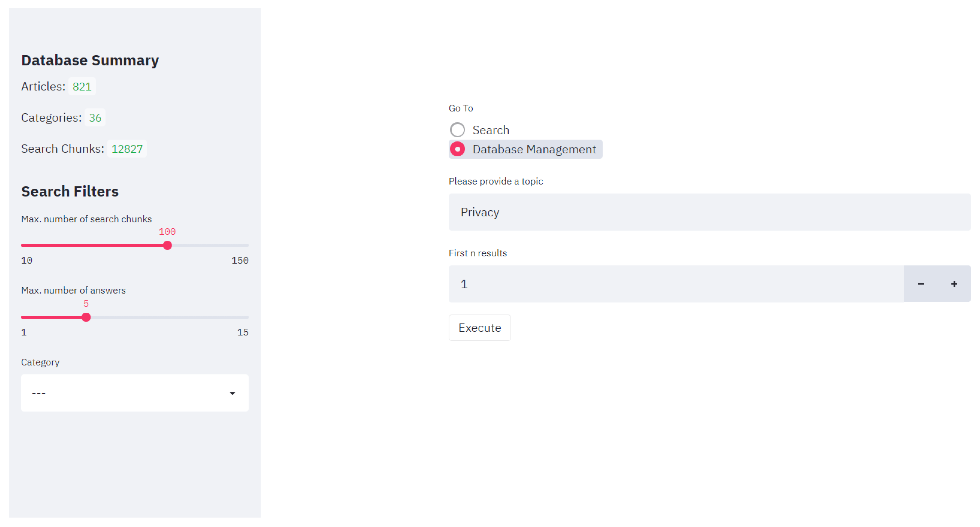Click the Search Filters heading
The image size is (980, 527).
click(x=70, y=191)
